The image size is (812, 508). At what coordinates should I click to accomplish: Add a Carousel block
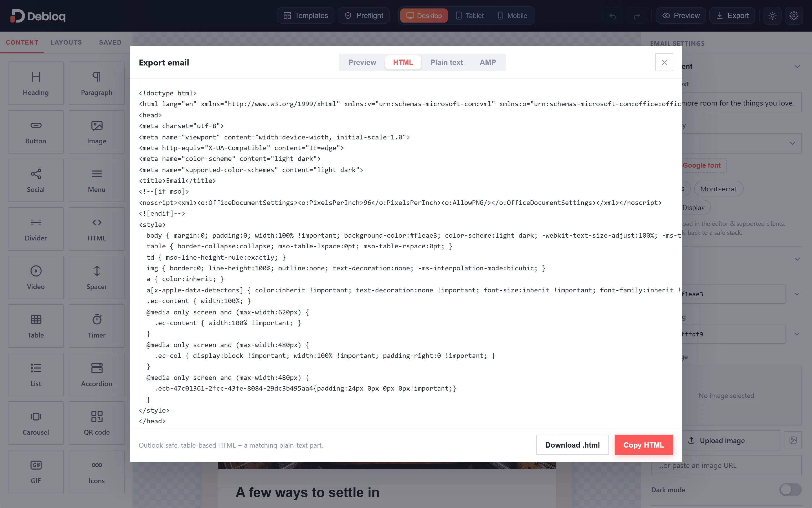tap(36, 423)
